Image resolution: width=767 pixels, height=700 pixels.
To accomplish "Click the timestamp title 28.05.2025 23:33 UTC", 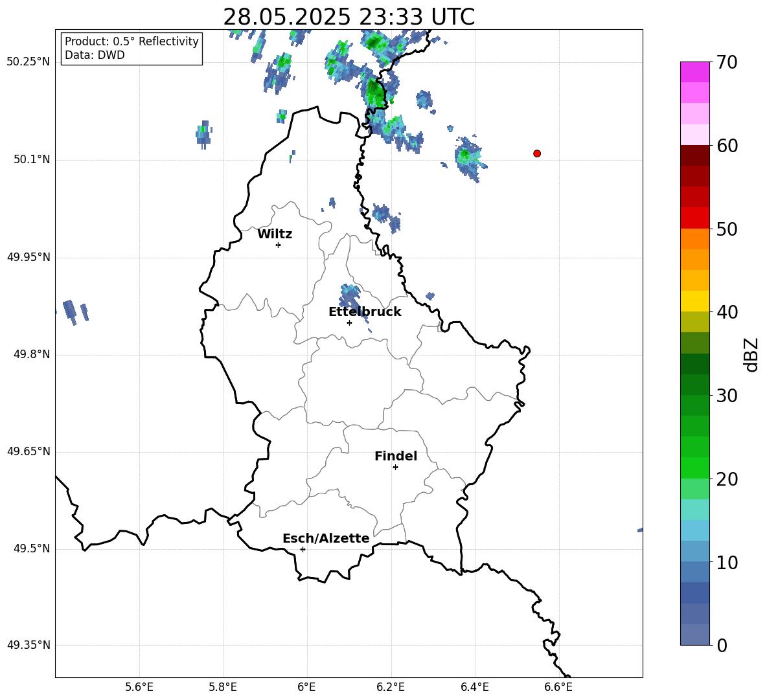I will coord(349,17).
